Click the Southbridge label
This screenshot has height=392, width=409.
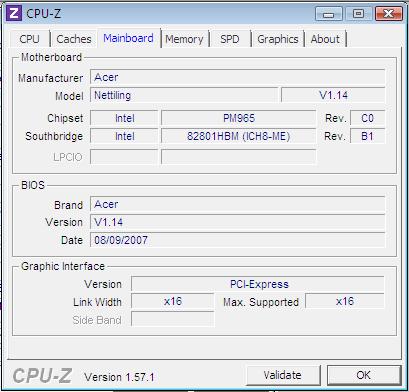pyautogui.click(x=54, y=136)
